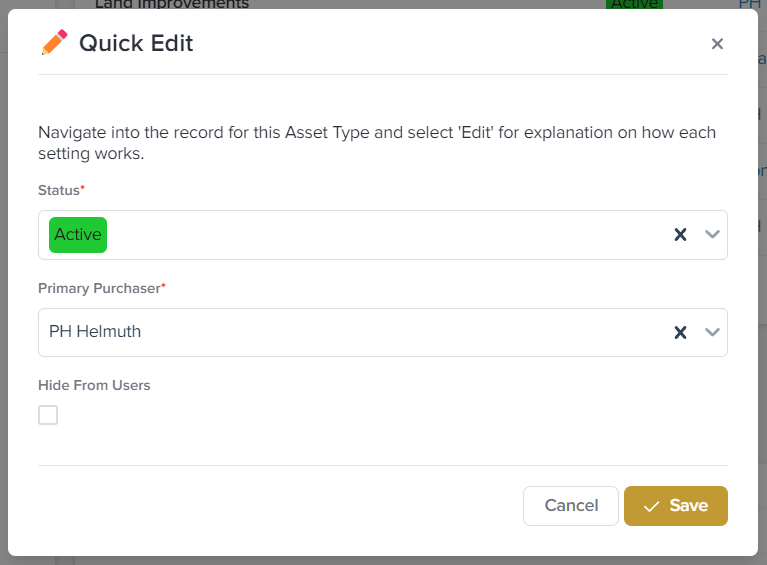The width and height of the screenshot is (767, 565).
Task: Click the Hide From Users label
Action: tap(94, 385)
